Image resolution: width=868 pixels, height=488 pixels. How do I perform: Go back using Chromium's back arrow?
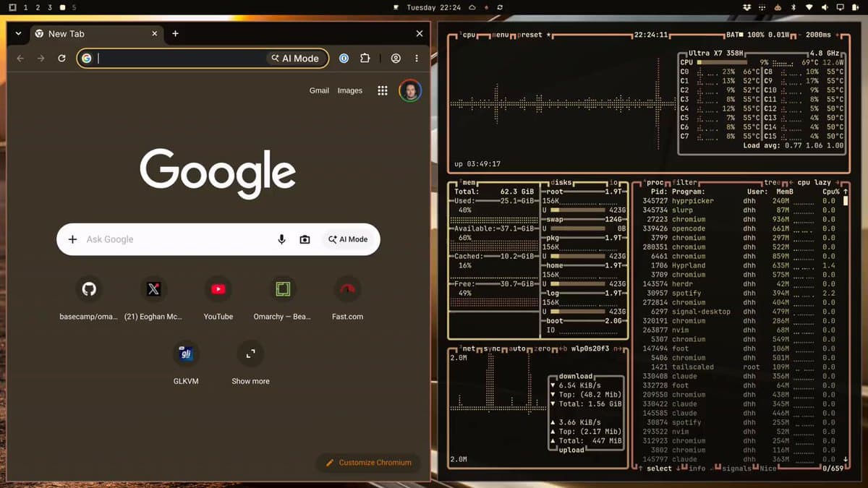point(20,59)
